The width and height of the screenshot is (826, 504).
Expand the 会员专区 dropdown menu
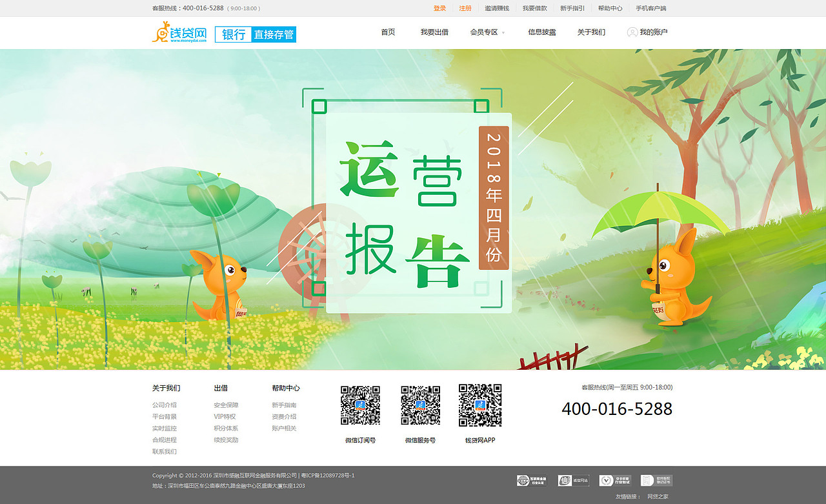[x=486, y=32]
